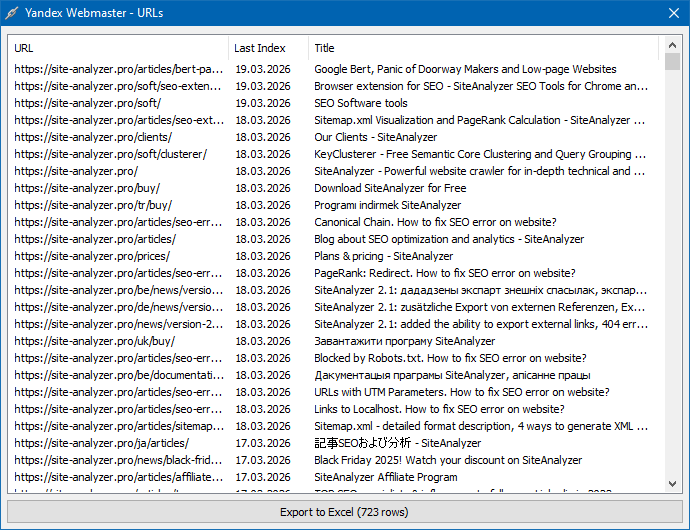Select the 'Завантажити програму SiteAnalyzer' row
690x530 pixels.
[x=336, y=341]
